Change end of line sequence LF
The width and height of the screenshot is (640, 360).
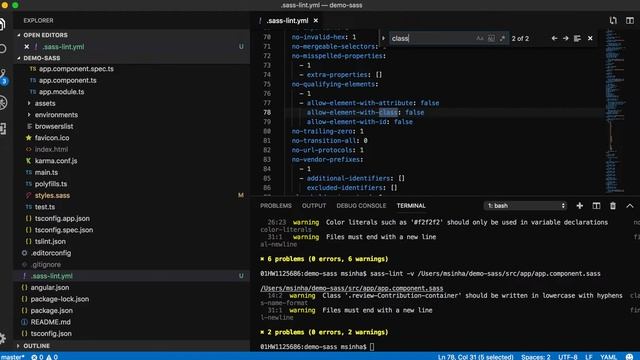589,357
